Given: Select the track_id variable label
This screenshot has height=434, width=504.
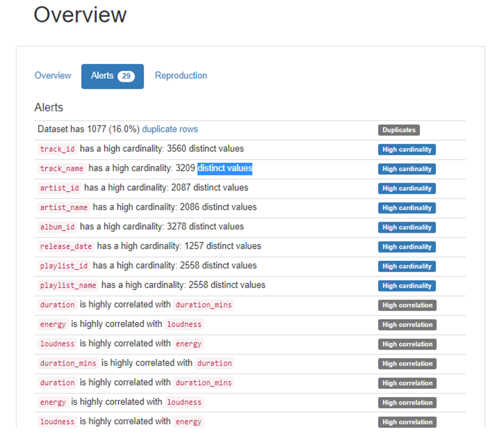Looking at the screenshot, I should coord(57,149).
